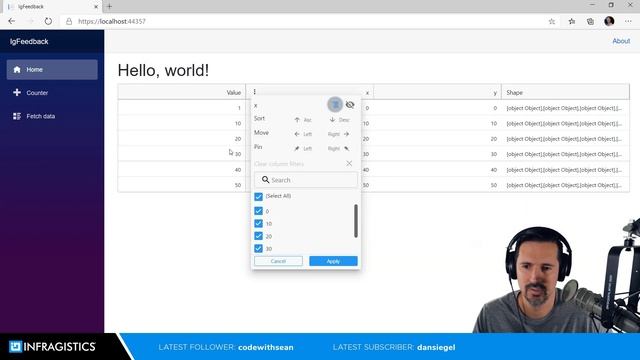
Task: Pin the column to the left
Action: pyautogui.click(x=303, y=148)
